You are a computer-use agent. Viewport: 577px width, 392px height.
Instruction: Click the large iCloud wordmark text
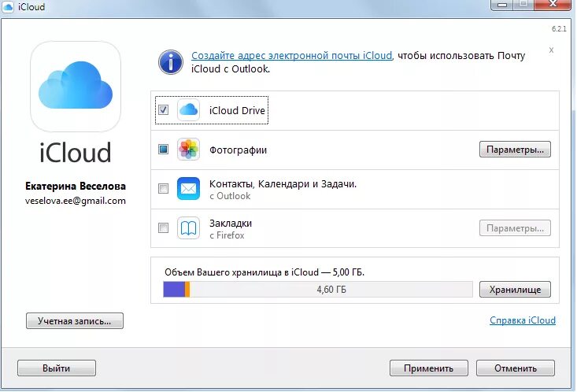coord(75,153)
